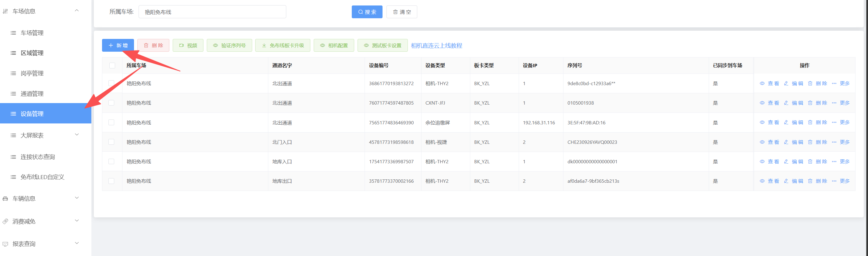Check the 地库入口 row checkbox

pos(111,161)
